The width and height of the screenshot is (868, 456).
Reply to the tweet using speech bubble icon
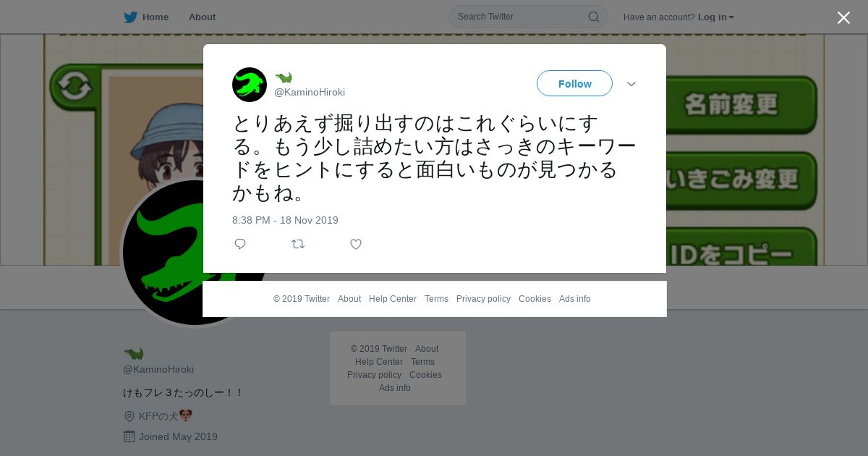(x=240, y=244)
